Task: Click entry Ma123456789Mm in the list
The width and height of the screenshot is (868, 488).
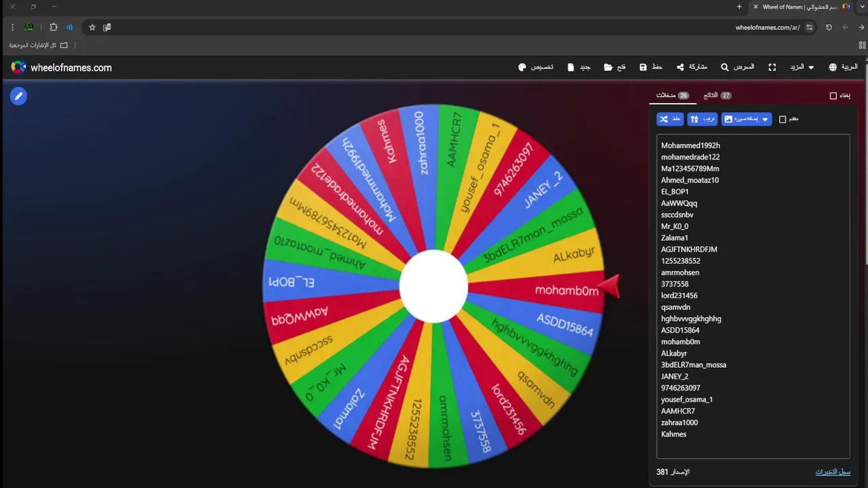Action: [x=690, y=169]
